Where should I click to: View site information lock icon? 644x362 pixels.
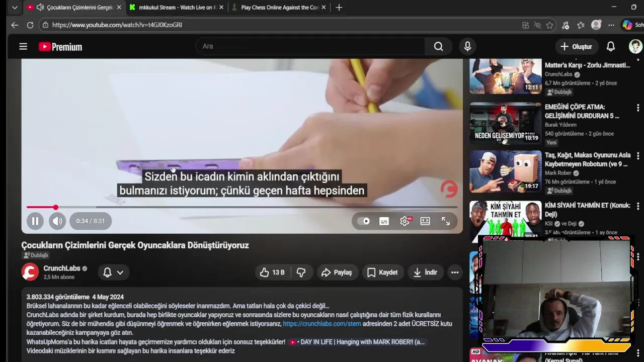click(45, 25)
